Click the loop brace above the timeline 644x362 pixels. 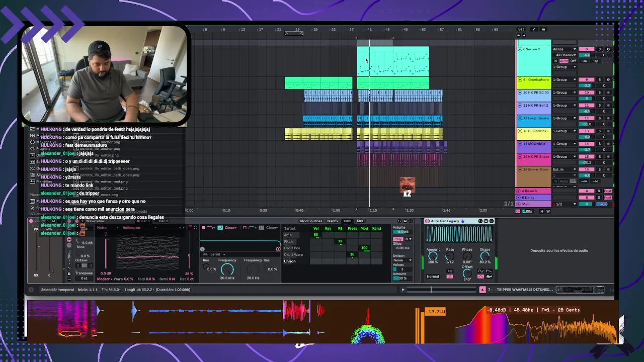294,33
